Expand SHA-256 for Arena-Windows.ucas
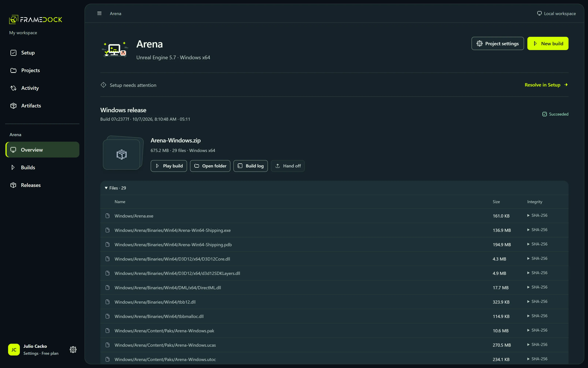This screenshot has height=368, width=588. (x=537, y=345)
